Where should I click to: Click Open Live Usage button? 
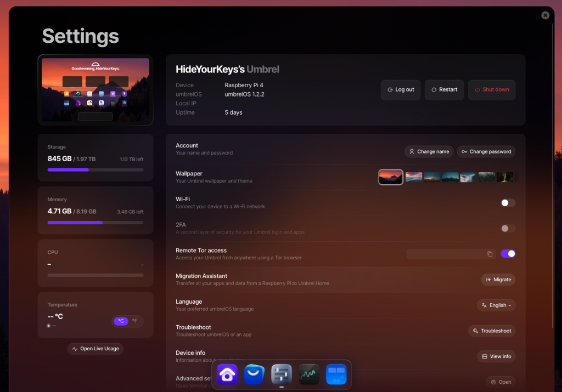pos(95,349)
